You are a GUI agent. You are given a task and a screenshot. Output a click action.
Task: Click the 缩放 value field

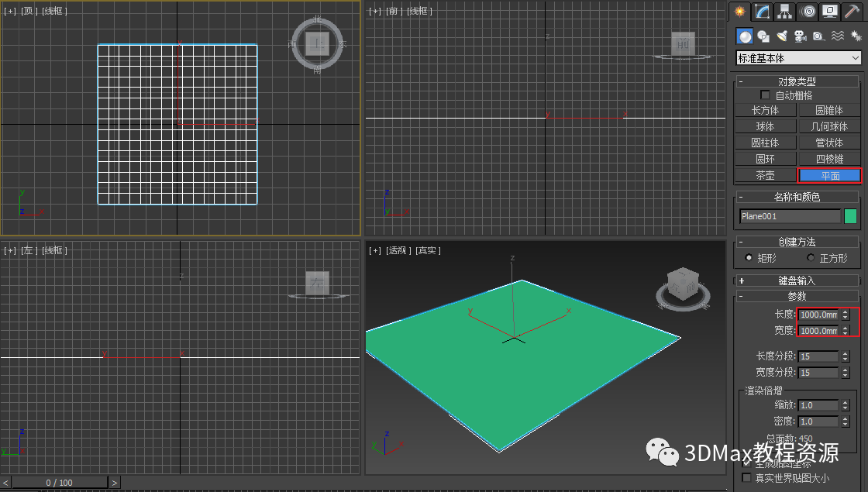(818, 405)
